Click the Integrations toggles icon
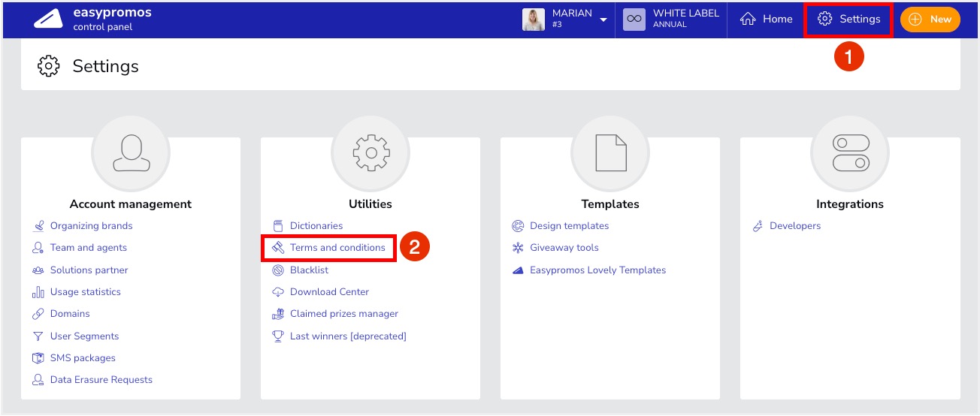Viewport: 980px width, 416px height. [x=850, y=153]
